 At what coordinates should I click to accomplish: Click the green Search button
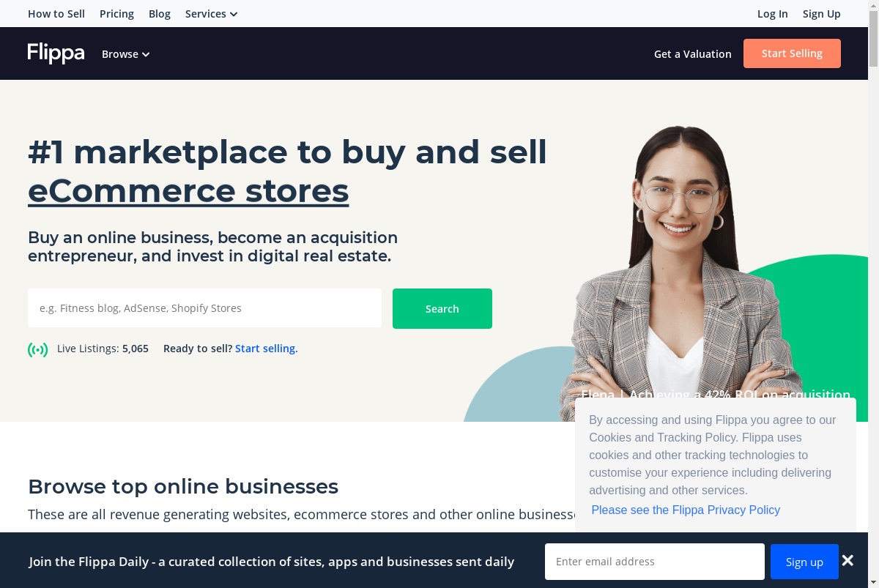tap(442, 308)
